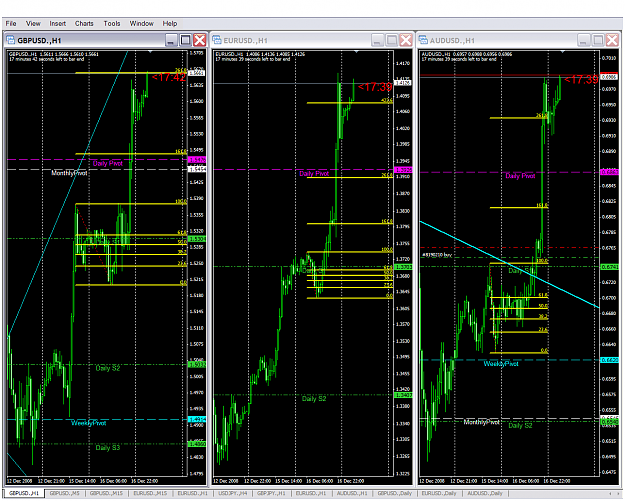
Task: Maximize the AUDUSD H1 chart window
Action: click(598, 40)
